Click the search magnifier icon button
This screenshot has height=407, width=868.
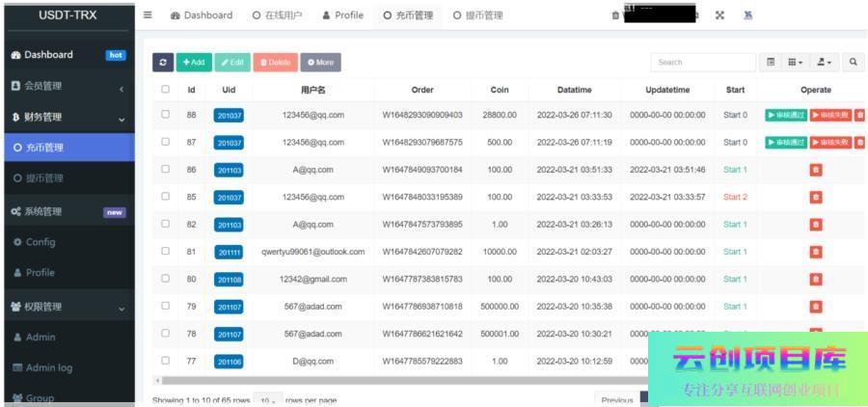[854, 63]
